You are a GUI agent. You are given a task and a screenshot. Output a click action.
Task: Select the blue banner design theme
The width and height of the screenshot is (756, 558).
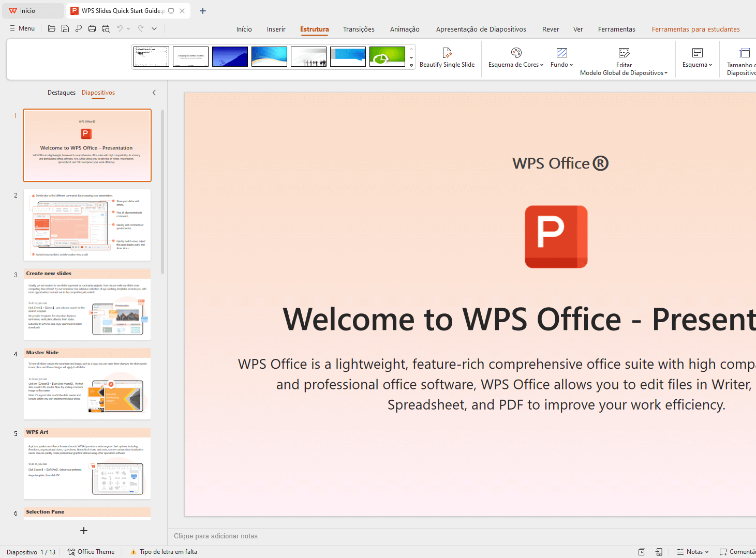(x=348, y=57)
